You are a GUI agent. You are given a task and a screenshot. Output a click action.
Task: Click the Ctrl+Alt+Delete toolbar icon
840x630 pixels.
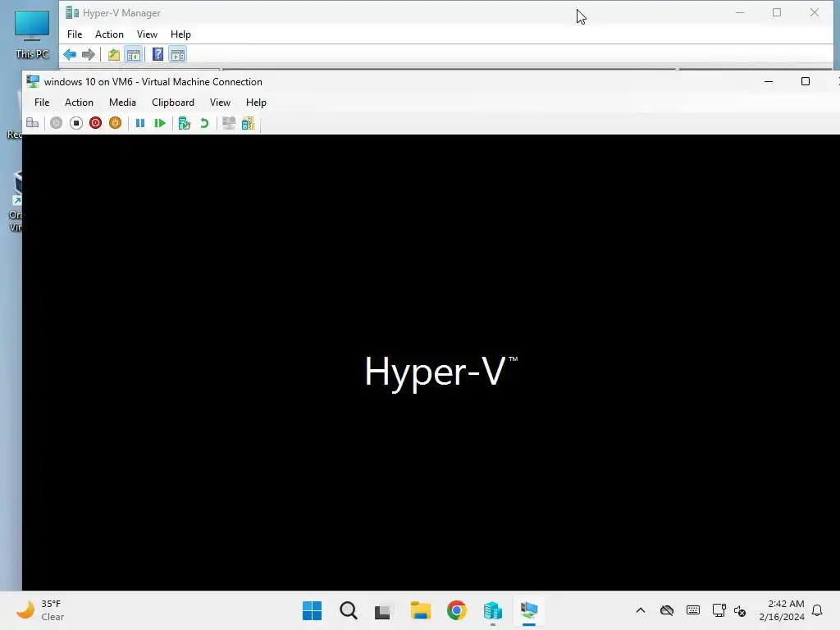(32, 123)
